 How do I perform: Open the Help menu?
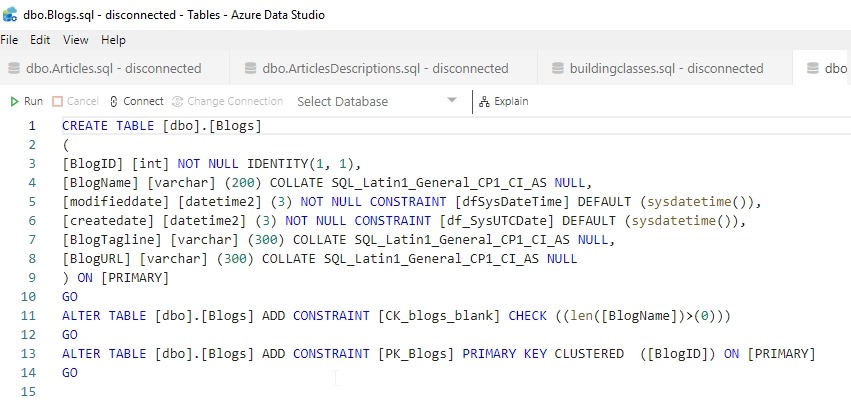113,40
